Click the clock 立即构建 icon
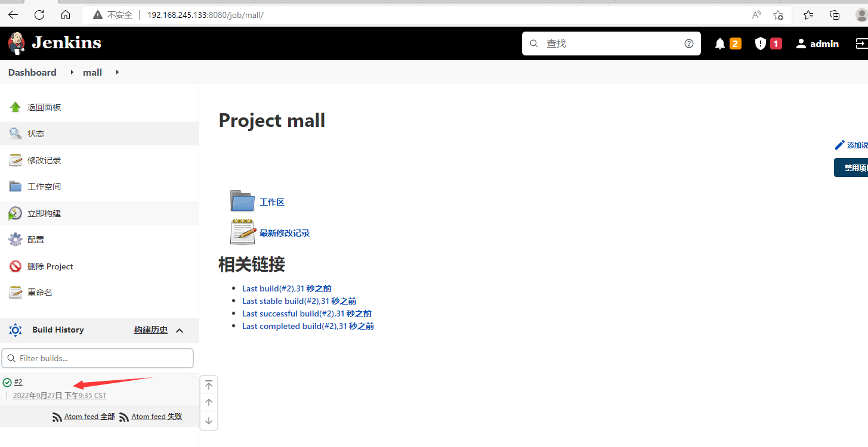This screenshot has height=447, width=868. (16, 213)
